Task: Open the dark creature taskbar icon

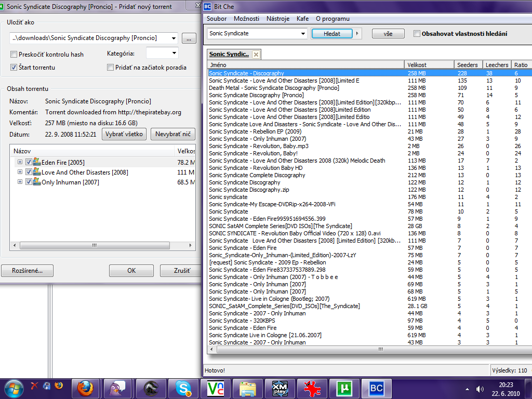Action: click(x=151, y=389)
